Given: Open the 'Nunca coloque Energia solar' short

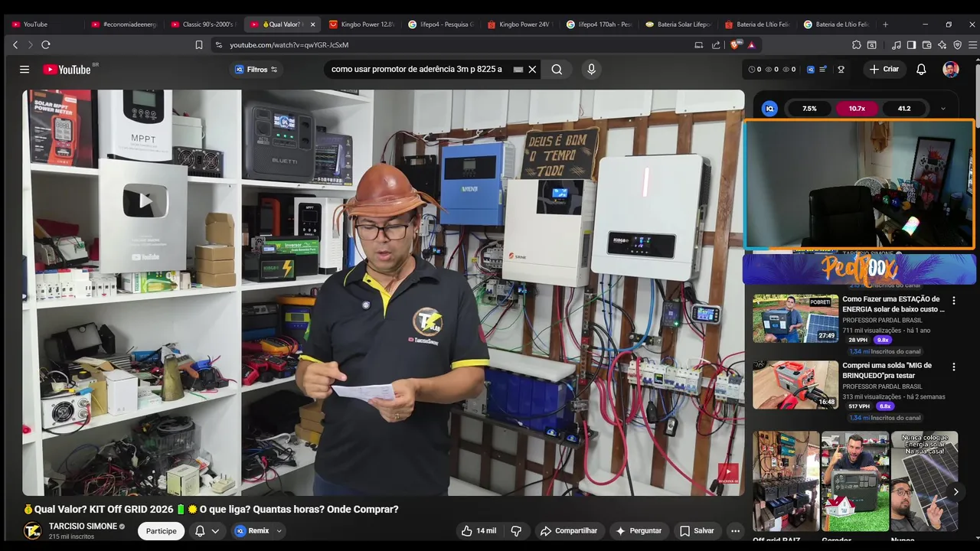Looking at the screenshot, I should tap(924, 481).
